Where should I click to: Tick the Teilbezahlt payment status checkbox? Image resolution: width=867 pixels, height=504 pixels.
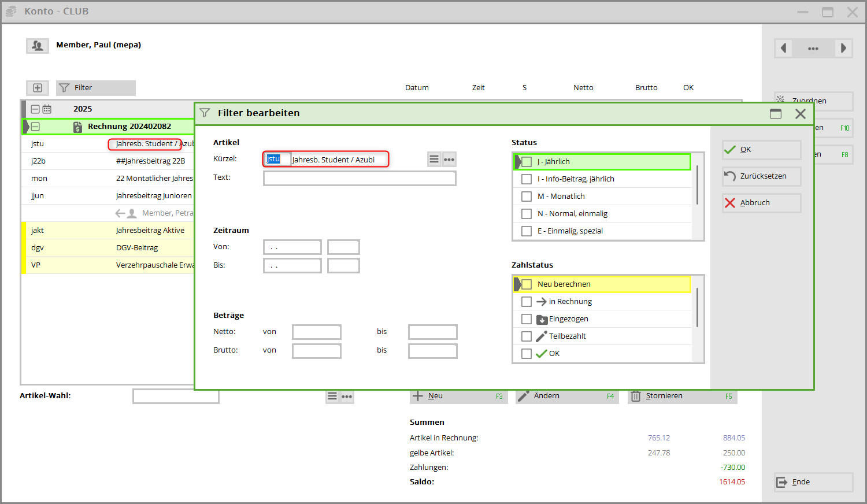(x=527, y=336)
